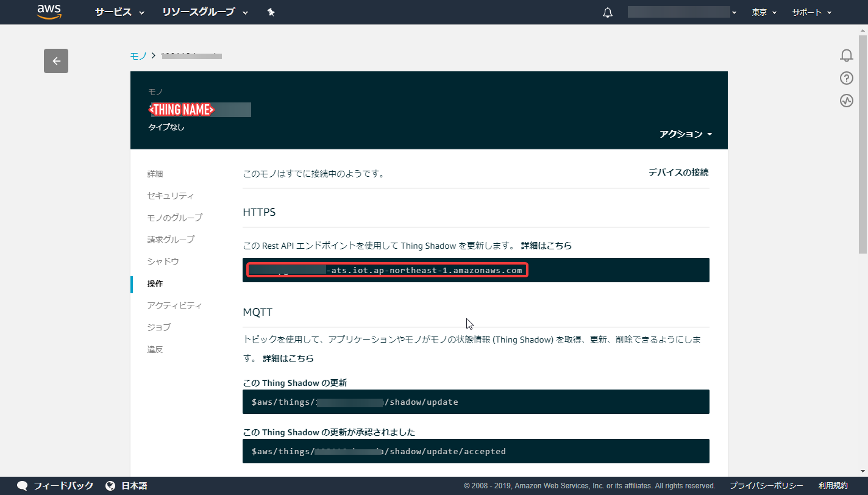Image resolution: width=868 pixels, height=495 pixels.
Task: Expand the リソースグループ dropdown
Action: [x=205, y=12]
